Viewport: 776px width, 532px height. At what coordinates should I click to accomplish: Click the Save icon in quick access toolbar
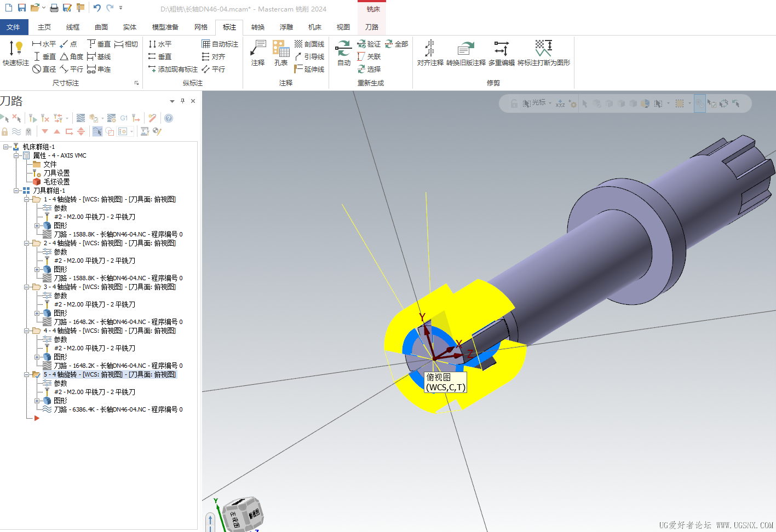click(x=22, y=8)
